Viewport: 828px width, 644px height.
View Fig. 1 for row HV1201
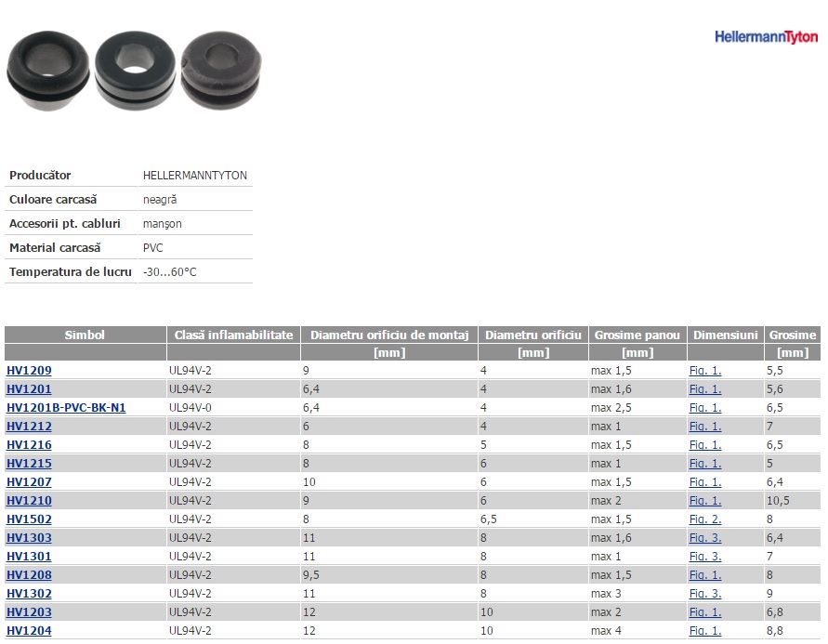click(x=705, y=389)
